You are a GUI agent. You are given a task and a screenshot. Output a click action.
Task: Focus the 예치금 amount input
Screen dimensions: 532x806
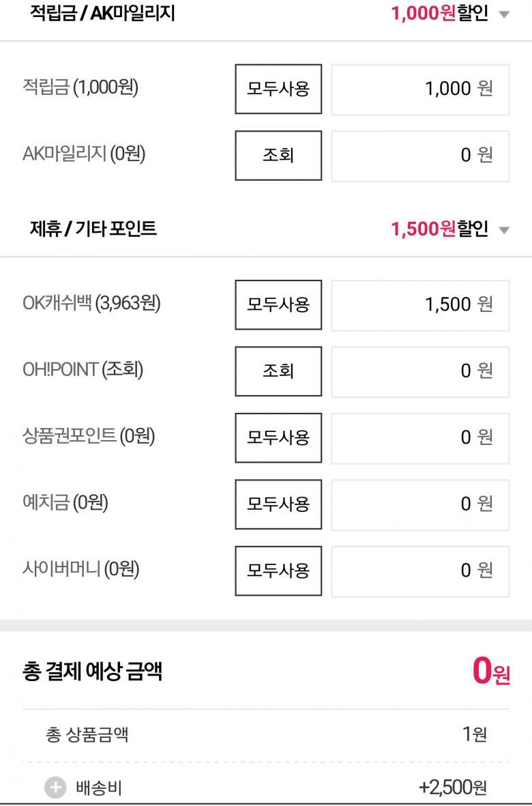click(x=420, y=504)
